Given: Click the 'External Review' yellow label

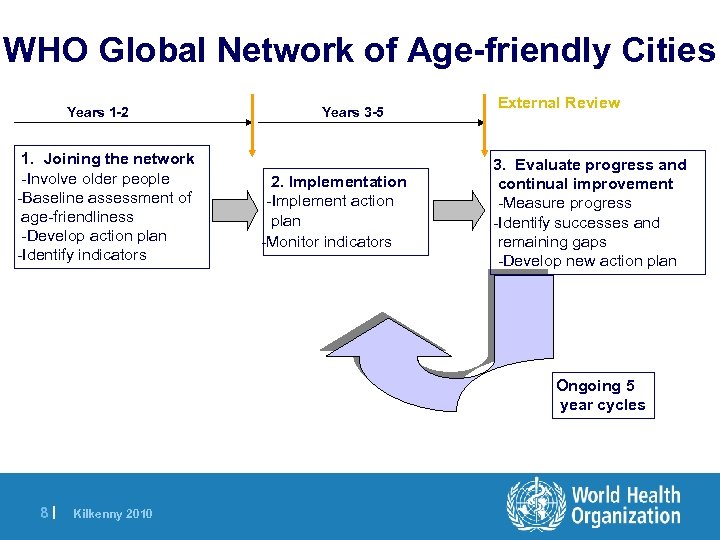Looking at the screenshot, I should [x=559, y=102].
